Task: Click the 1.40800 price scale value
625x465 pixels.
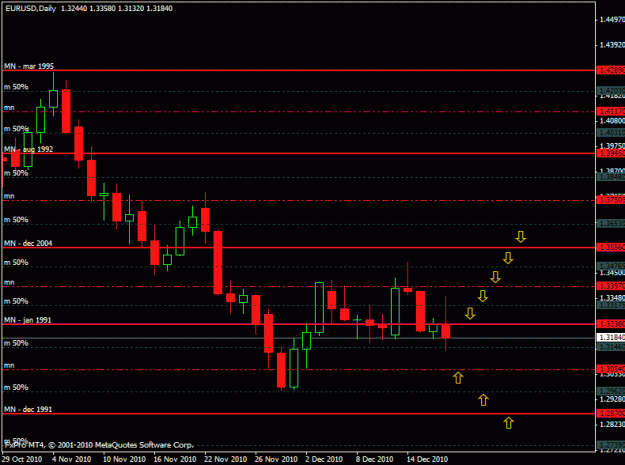Action: 612,121
